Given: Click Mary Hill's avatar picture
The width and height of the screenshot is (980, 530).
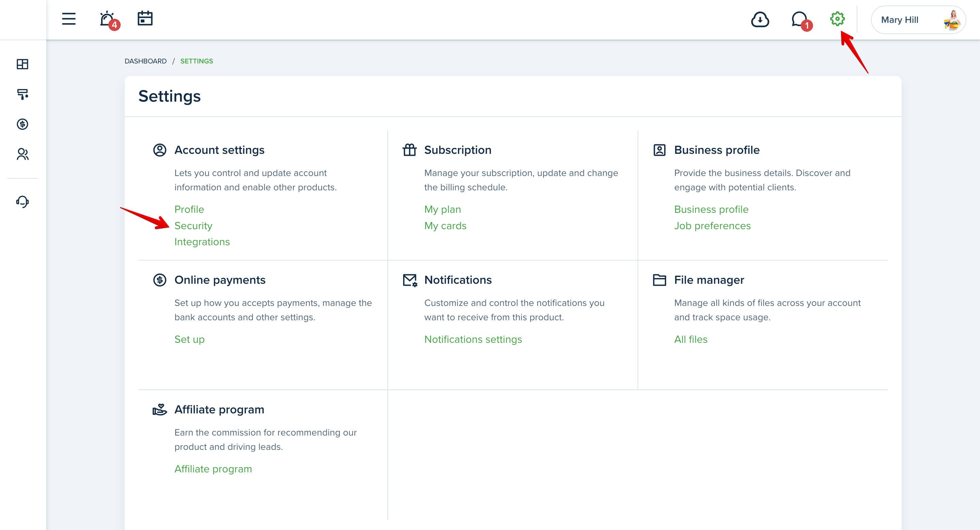Looking at the screenshot, I should point(953,20).
